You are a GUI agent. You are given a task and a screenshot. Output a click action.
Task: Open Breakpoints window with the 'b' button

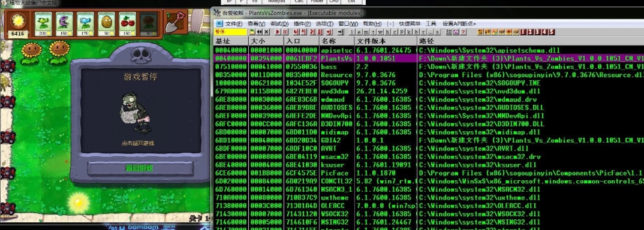[416, 32]
